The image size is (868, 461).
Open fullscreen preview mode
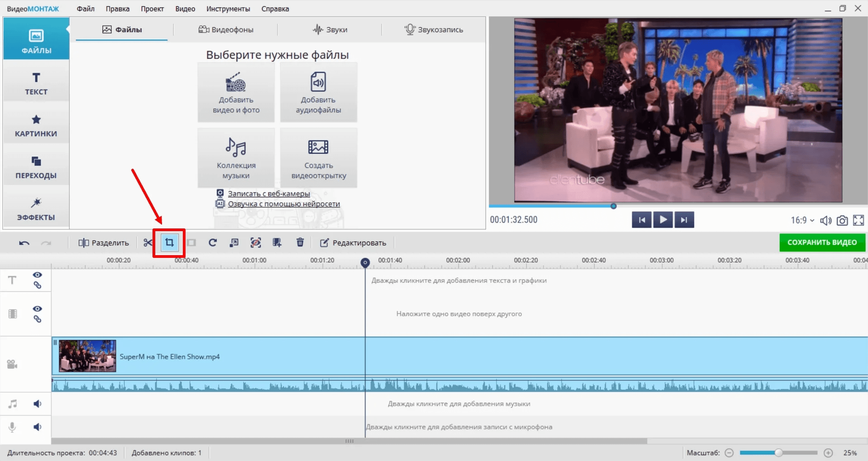coord(858,220)
